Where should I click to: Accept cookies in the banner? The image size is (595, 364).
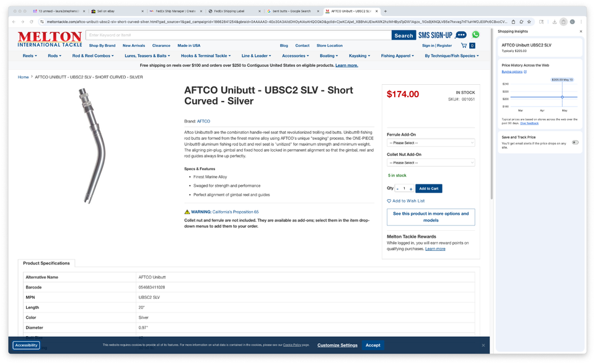[372, 345]
